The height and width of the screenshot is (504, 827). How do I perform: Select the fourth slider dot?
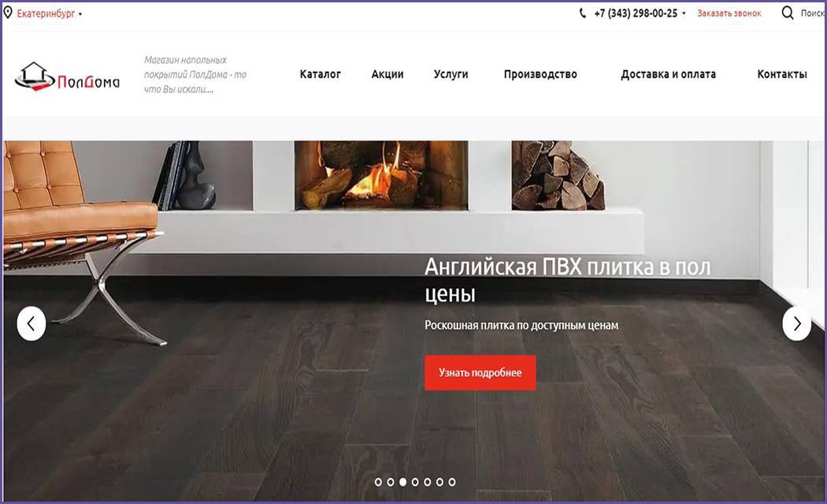415,482
